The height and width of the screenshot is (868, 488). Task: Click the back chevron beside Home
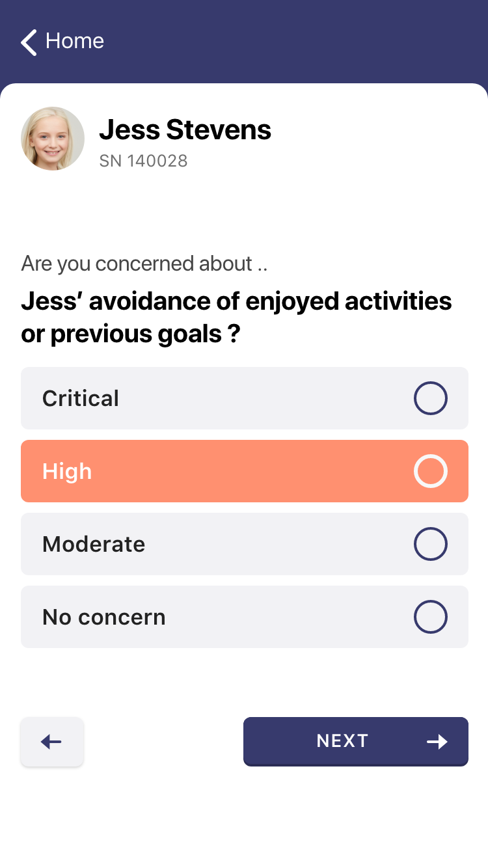(29, 42)
